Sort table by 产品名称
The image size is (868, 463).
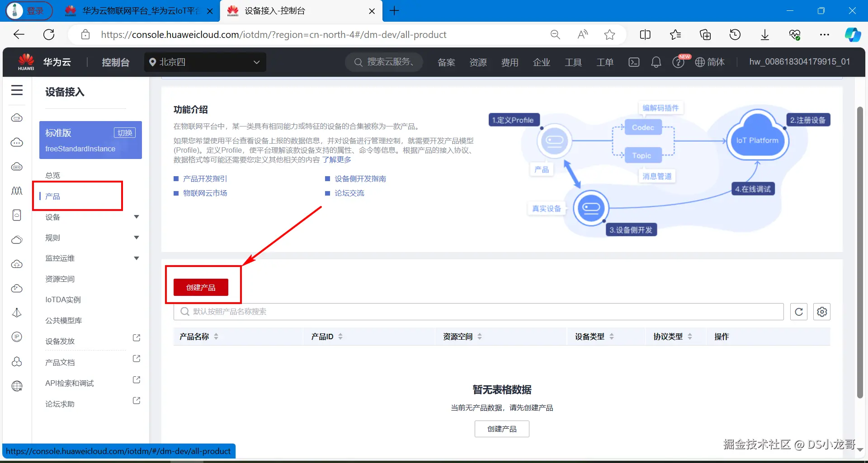point(216,337)
